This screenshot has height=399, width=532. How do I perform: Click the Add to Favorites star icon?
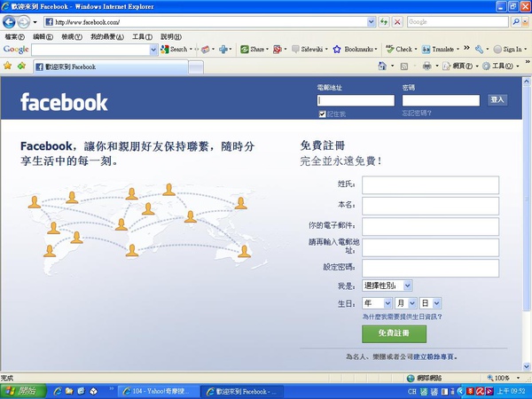(x=21, y=66)
